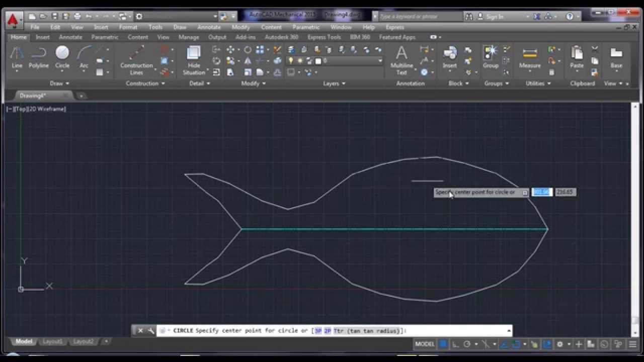Viewport: 644px width, 362px height.
Task: Open the Format menu
Action: click(x=128, y=27)
